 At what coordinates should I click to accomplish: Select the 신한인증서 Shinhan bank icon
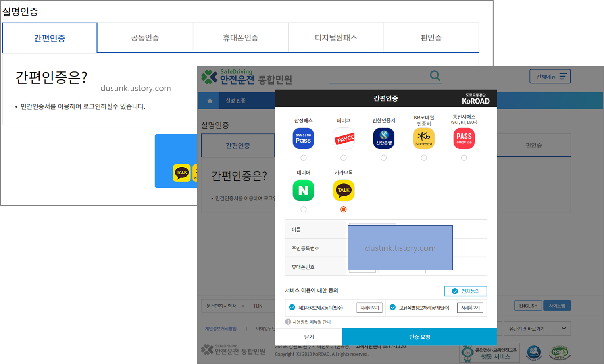tap(383, 139)
